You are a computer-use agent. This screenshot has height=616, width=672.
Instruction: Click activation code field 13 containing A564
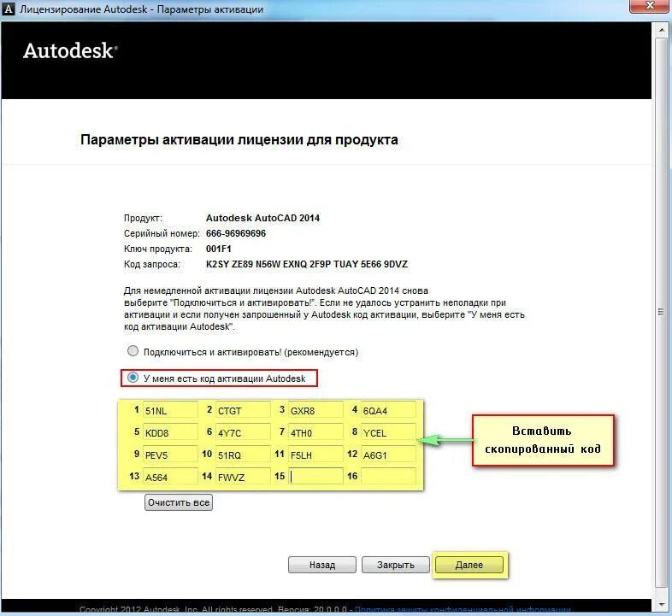tap(170, 477)
